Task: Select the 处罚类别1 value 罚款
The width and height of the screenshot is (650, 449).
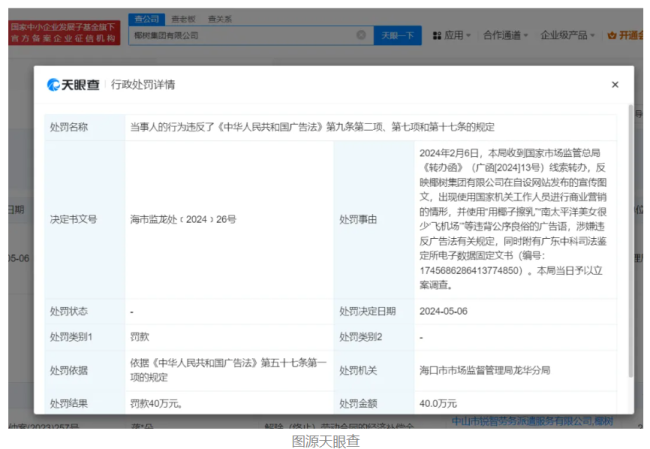Action: point(139,337)
